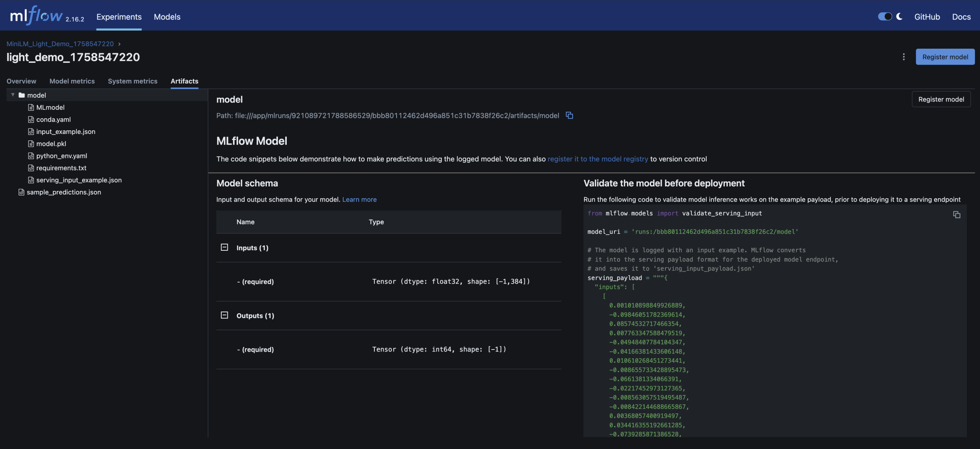Open the Models navigation tab

[167, 17]
